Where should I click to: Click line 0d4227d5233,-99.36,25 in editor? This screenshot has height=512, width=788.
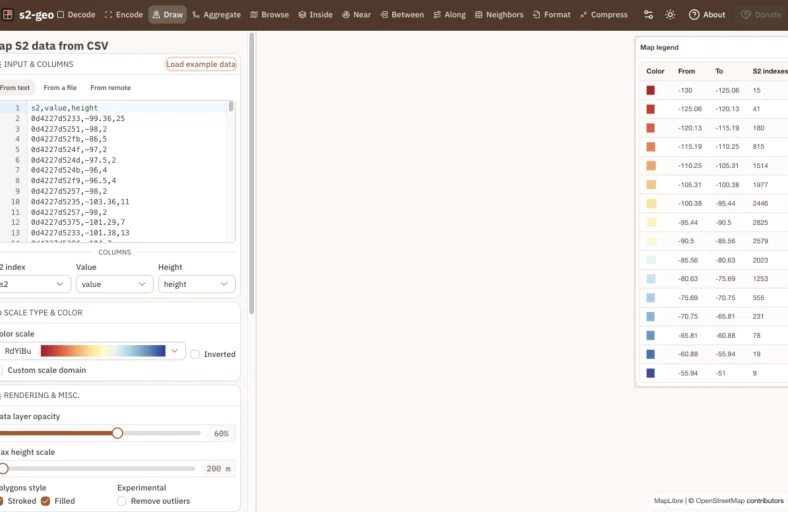tap(78, 118)
